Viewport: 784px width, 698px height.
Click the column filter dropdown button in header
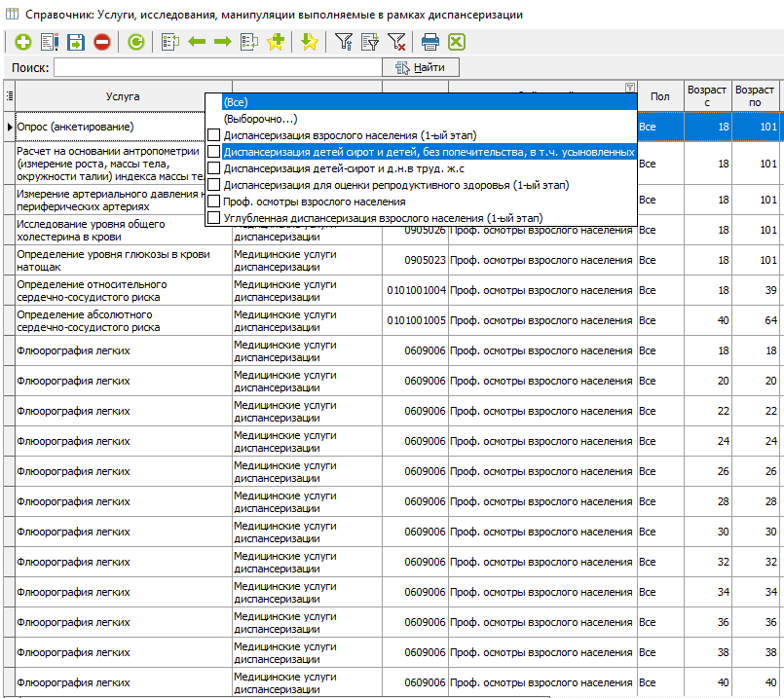[629, 87]
